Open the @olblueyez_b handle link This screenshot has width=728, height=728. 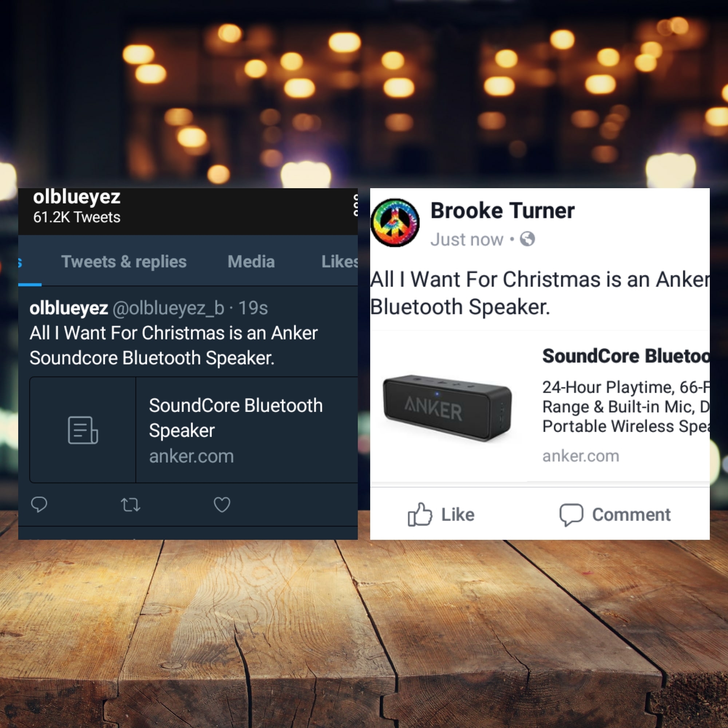click(x=169, y=308)
